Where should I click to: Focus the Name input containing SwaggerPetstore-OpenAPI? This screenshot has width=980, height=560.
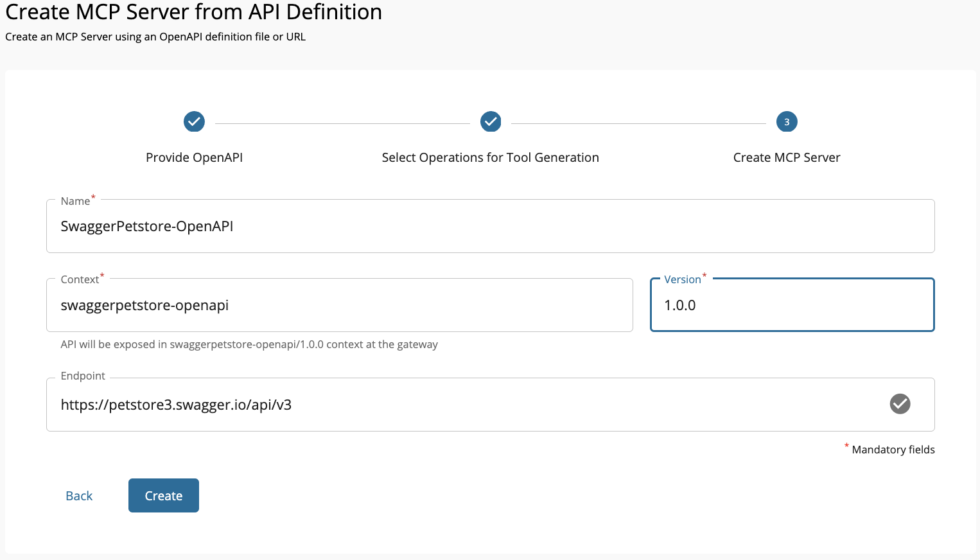pyautogui.click(x=490, y=226)
